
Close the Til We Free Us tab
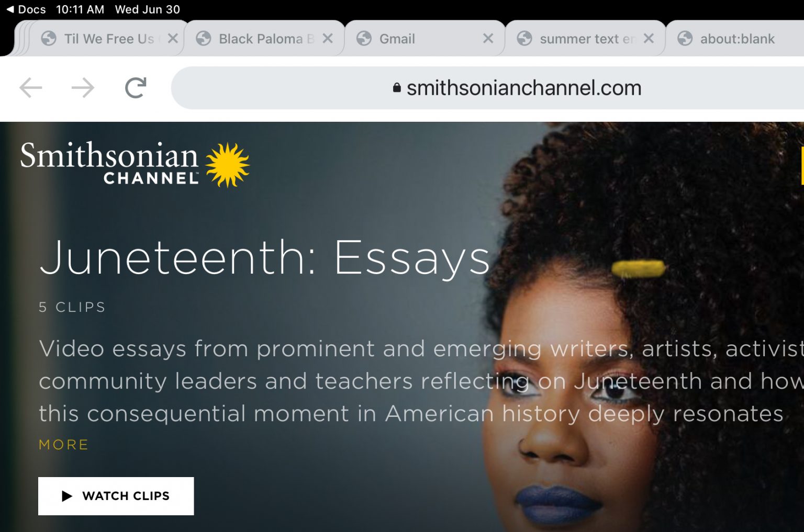[x=173, y=38]
